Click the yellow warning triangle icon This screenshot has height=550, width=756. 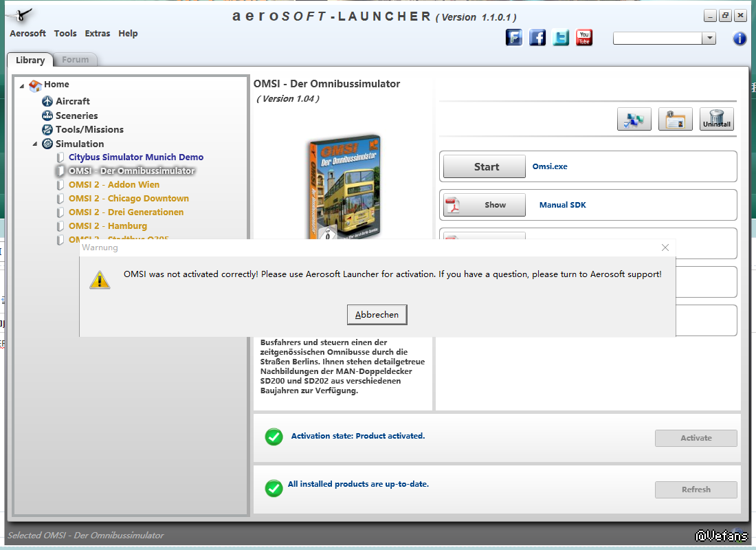pos(100,280)
